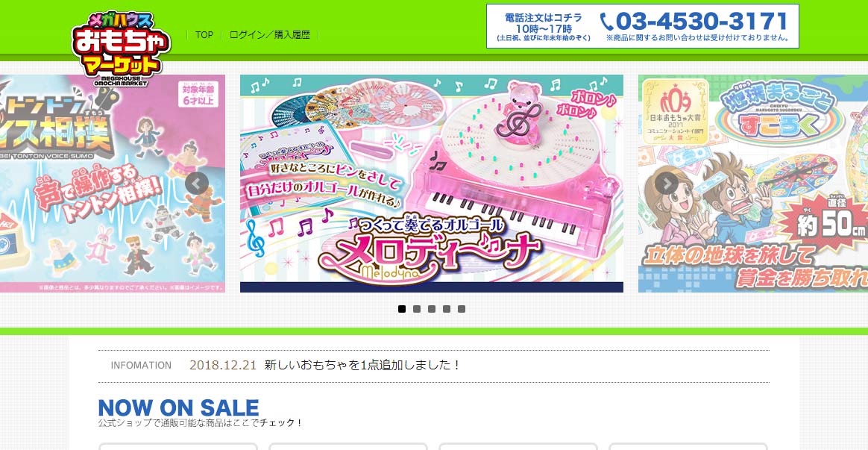Click the NOW ON SALE heading

178,408
